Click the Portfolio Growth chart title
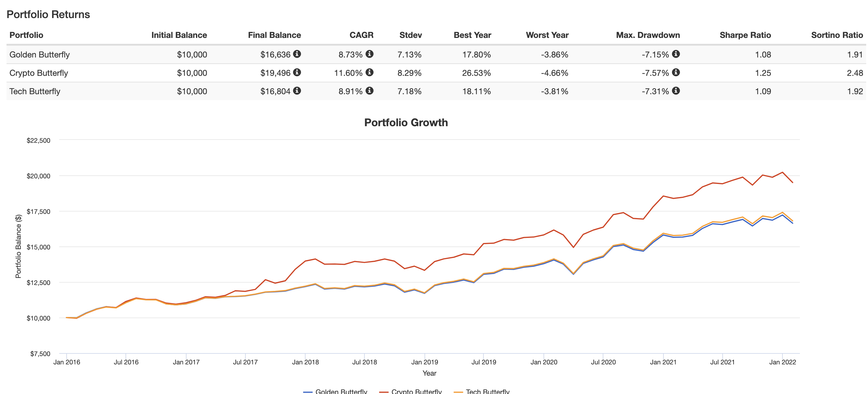868x394 pixels. click(x=406, y=122)
